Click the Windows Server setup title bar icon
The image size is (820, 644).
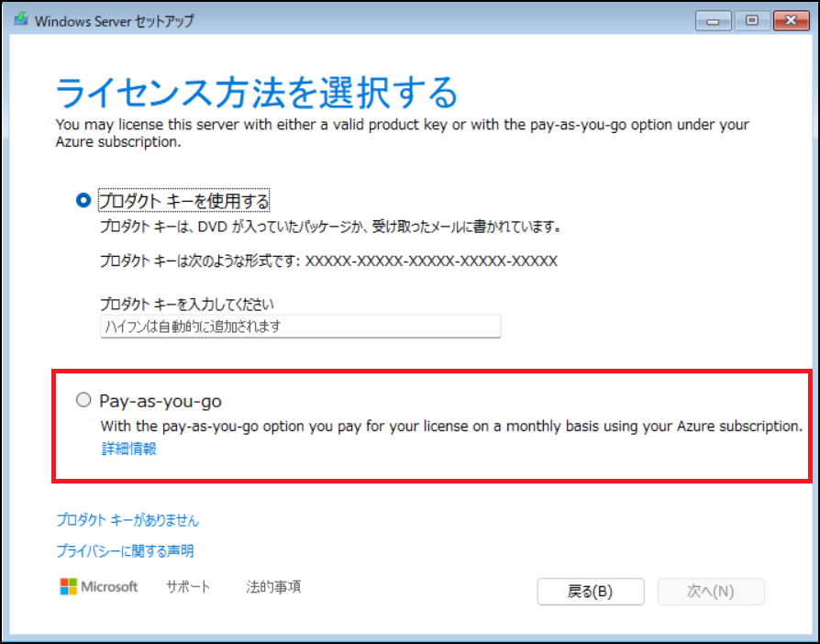(19, 18)
